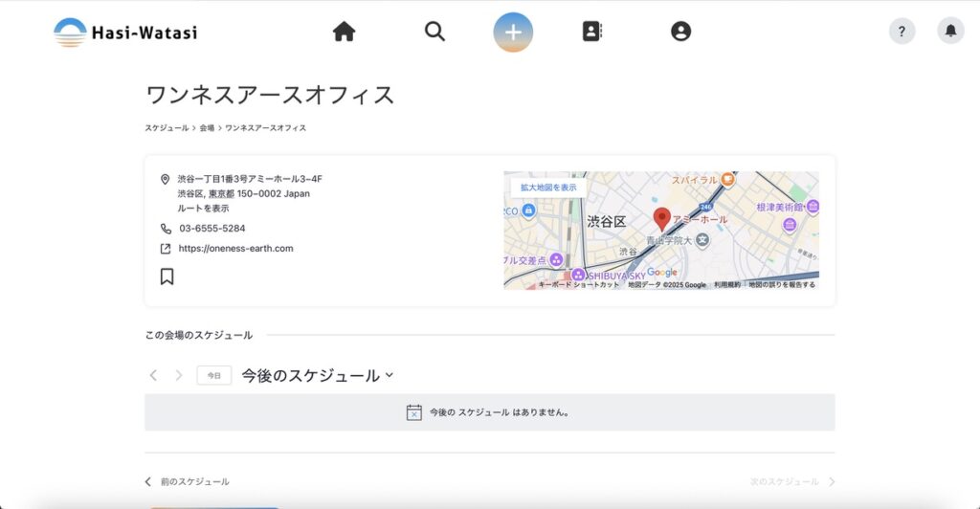Go to 前のスケジュール
This screenshot has width=980, height=509.
(188, 482)
